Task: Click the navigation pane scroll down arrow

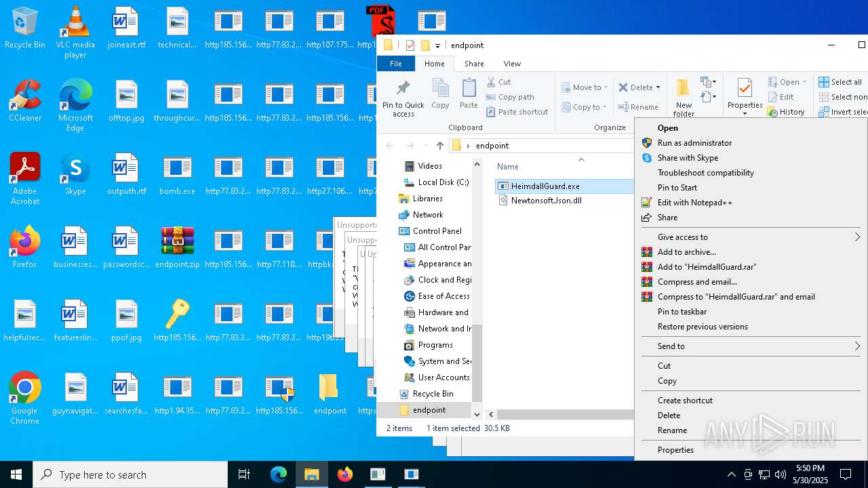Action: click(477, 414)
